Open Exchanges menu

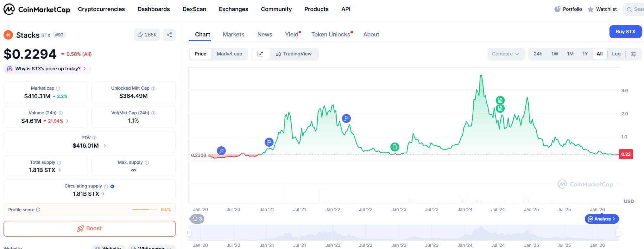[x=233, y=9]
